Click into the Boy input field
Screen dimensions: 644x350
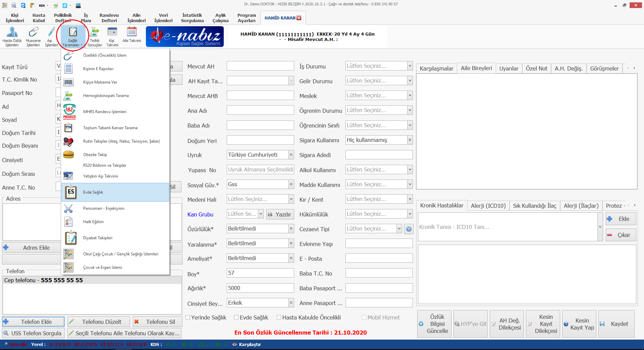(x=260, y=273)
